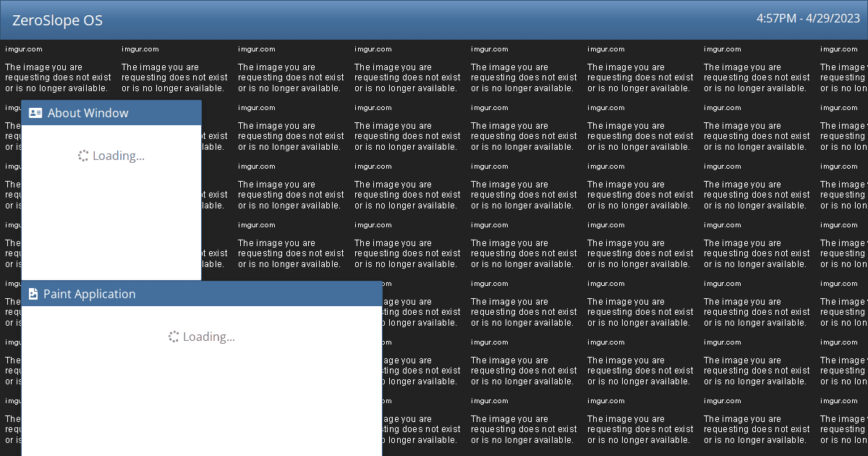Click the Paint Application document icon
868x456 pixels.
click(x=33, y=294)
